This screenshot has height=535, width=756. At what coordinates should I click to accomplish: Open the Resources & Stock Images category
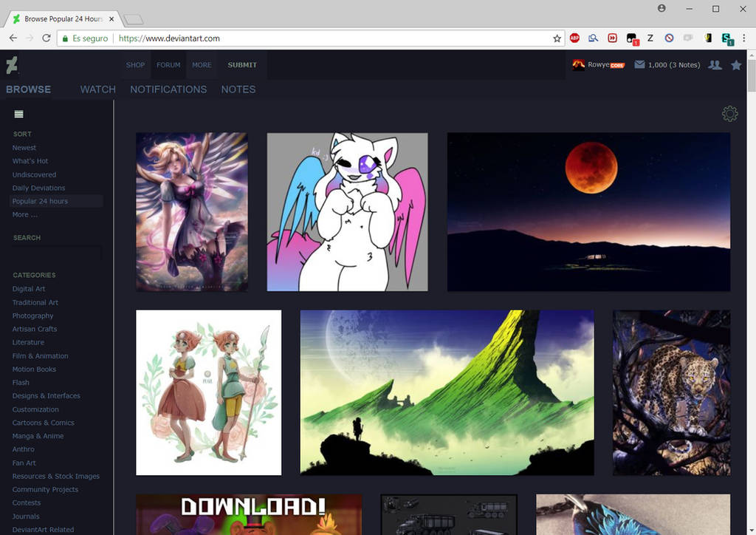56,476
